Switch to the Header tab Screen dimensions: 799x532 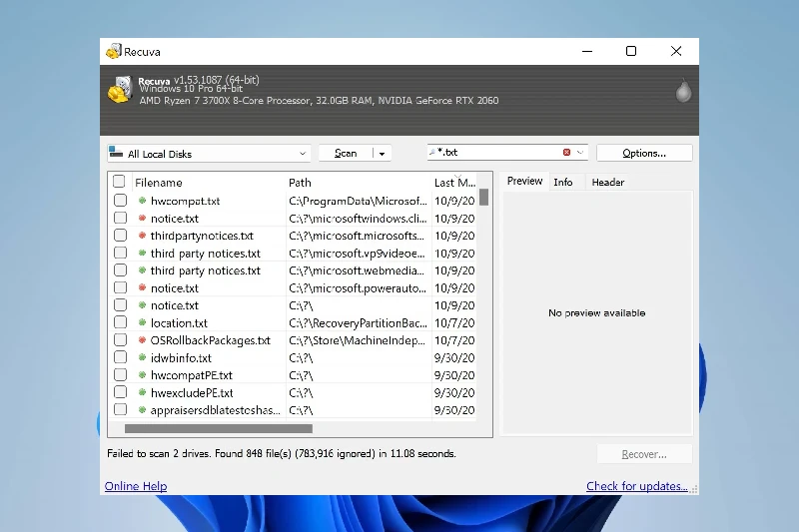coord(608,183)
